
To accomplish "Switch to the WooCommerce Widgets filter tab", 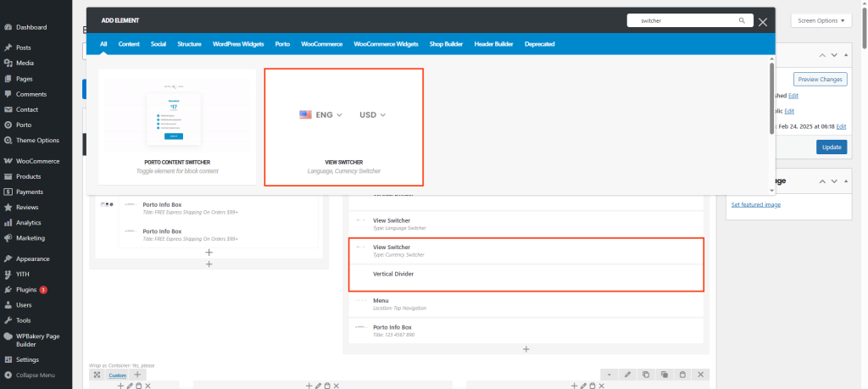I will pyautogui.click(x=386, y=43).
